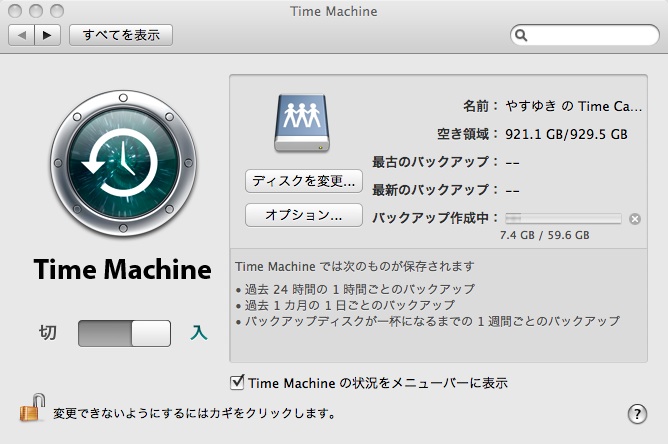Click the 最新のバックアップ label
This screenshot has width=668, height=444.
(435, 190)
